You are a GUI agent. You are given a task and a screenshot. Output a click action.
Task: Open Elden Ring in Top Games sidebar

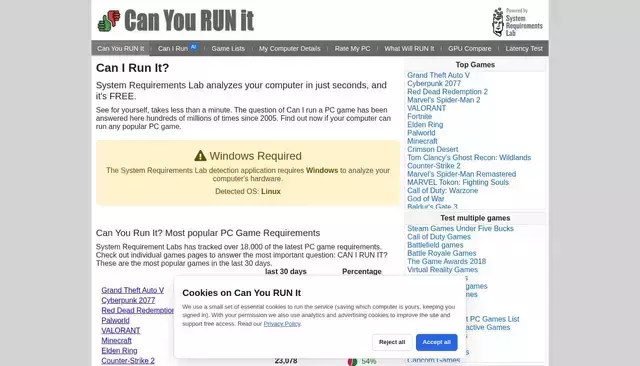pos(425,124)
